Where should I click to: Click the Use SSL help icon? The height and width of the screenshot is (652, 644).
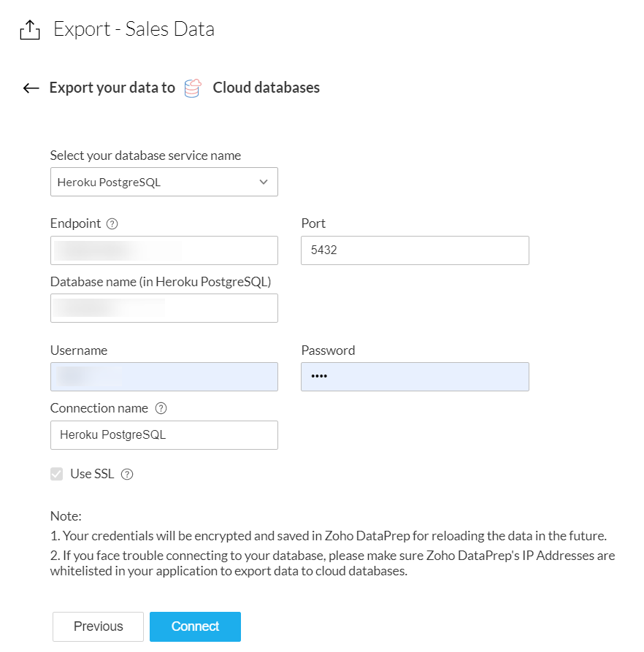127,475
